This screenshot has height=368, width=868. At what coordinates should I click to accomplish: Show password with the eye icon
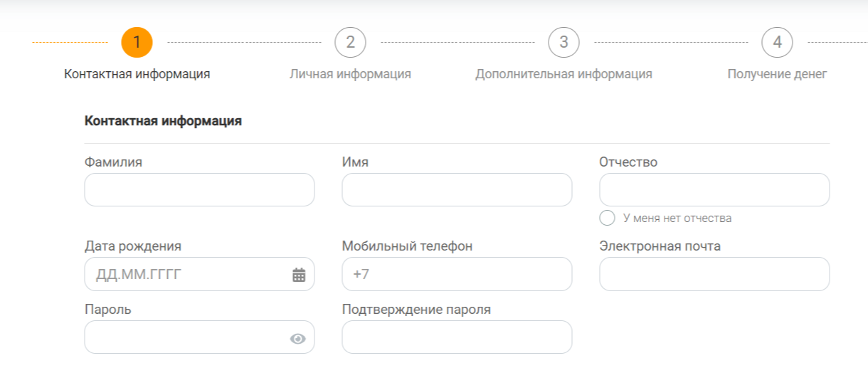tap(298, 339)
